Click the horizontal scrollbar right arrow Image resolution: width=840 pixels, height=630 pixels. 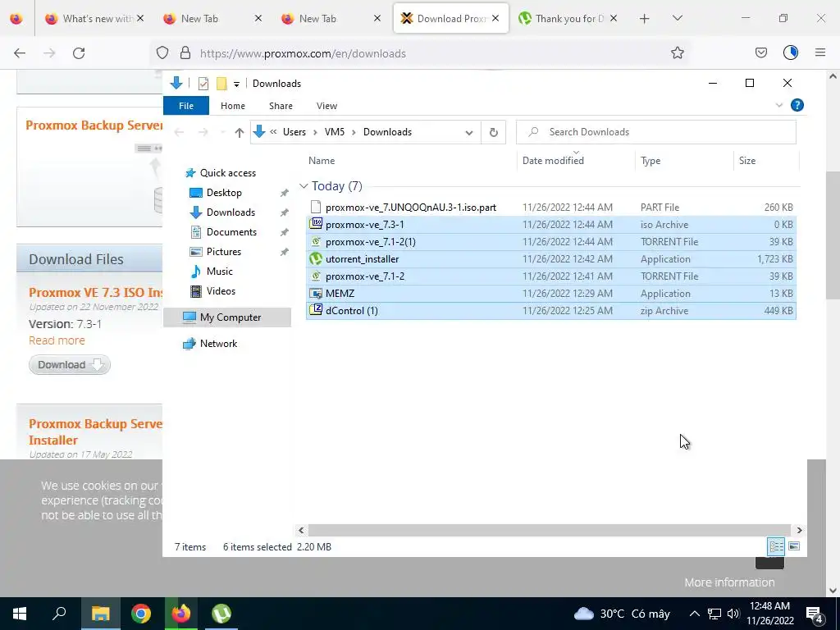(x=799, y=531)
